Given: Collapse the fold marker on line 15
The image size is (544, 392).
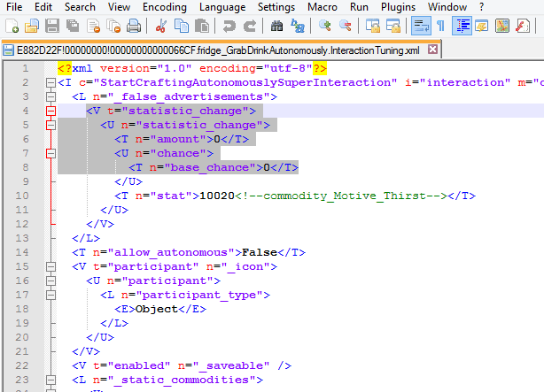Looking at the screenshot, I should tap(51, 266).
